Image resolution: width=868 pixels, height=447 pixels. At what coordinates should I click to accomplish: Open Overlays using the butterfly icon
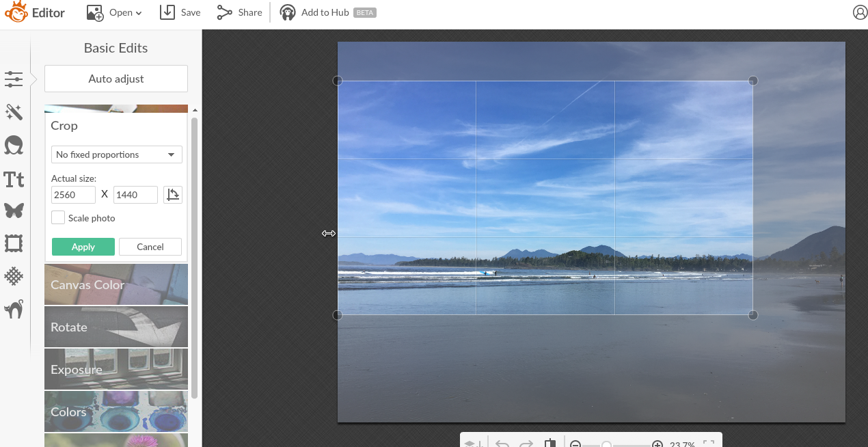pos(14,211)
